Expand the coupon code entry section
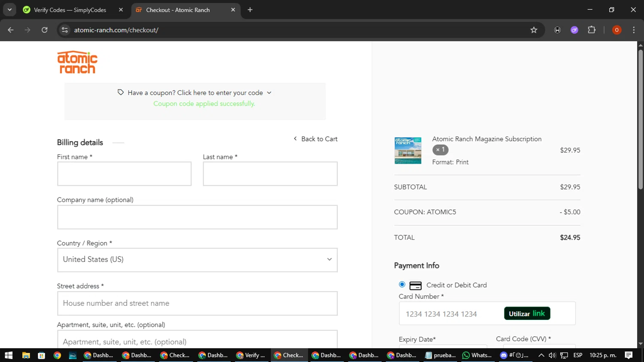 [x=195, y=93]
